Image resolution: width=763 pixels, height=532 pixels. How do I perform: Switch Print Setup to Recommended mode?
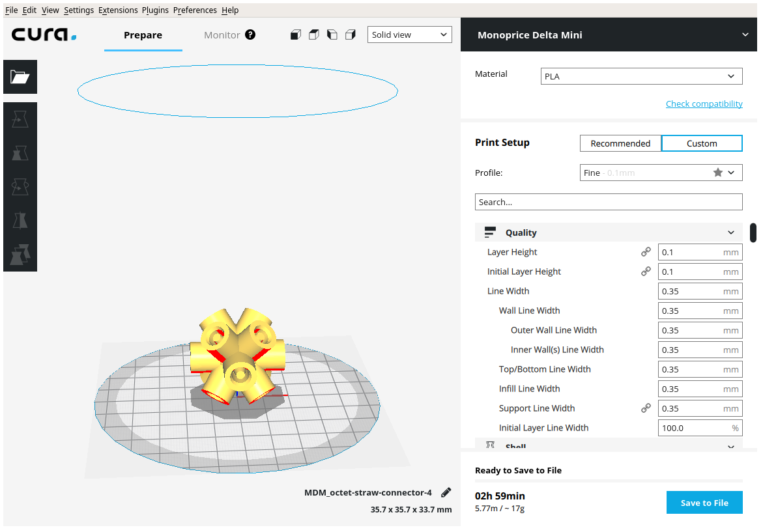[620, 143]
